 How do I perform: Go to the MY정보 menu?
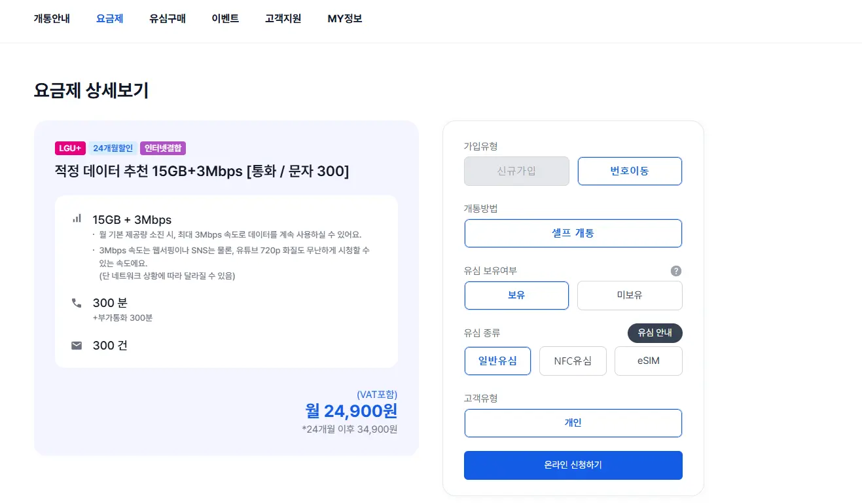tap(345, 18)
